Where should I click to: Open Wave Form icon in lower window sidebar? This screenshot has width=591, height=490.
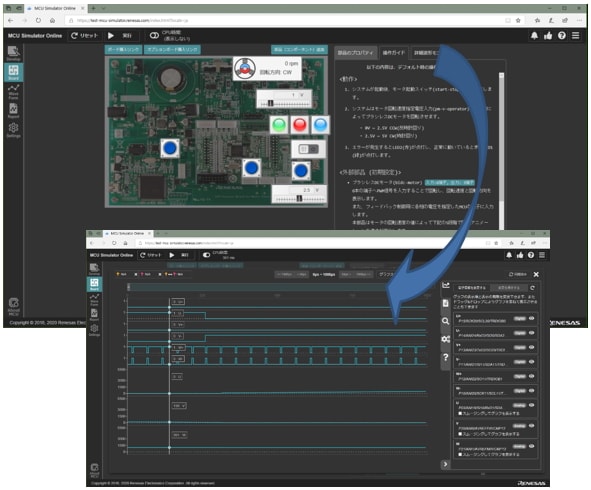pyautogui.click(x=94, y=299)
